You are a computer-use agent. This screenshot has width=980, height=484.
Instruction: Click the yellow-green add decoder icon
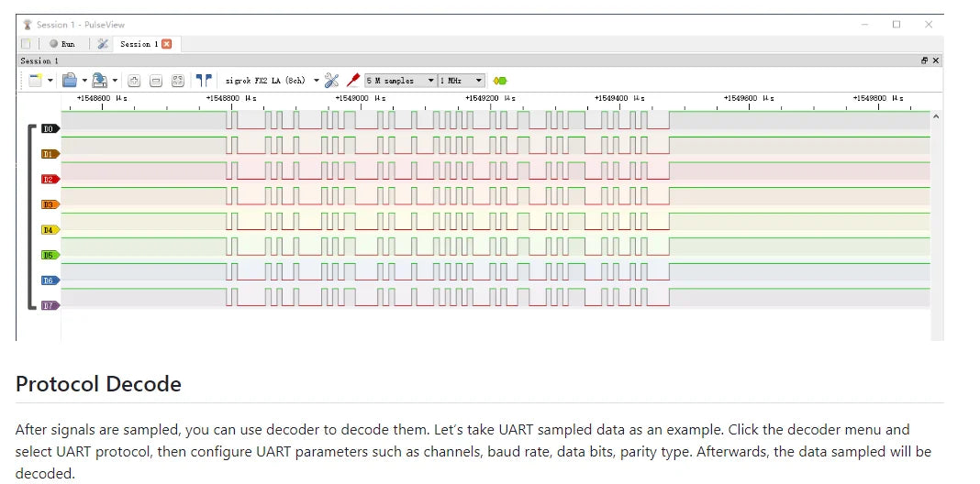(500, 81)
